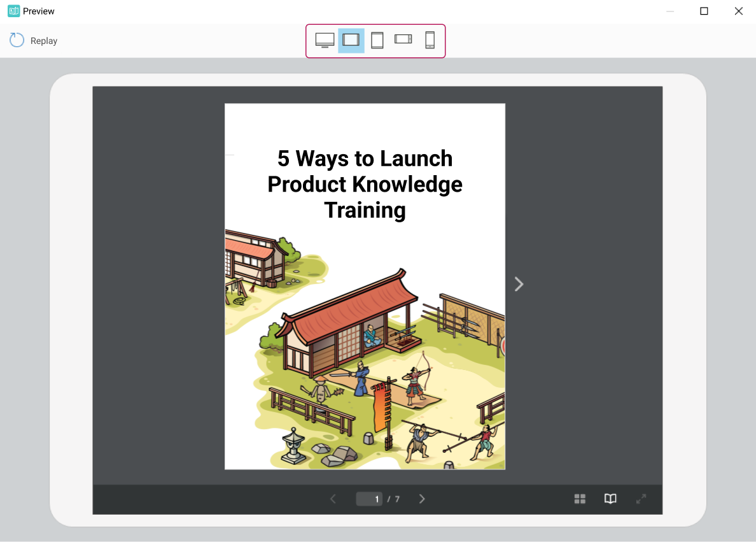The image size is (756, 542).
Task: Select tablet portrait device preview
Action: (x=377, y=40)
